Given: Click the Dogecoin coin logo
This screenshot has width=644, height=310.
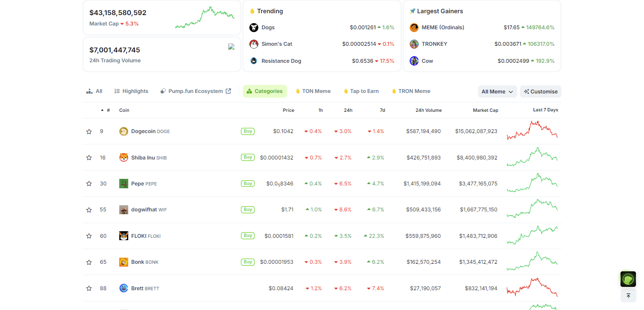Looking at the screenshot, I should pyautogui.click(x=124, y=131).
